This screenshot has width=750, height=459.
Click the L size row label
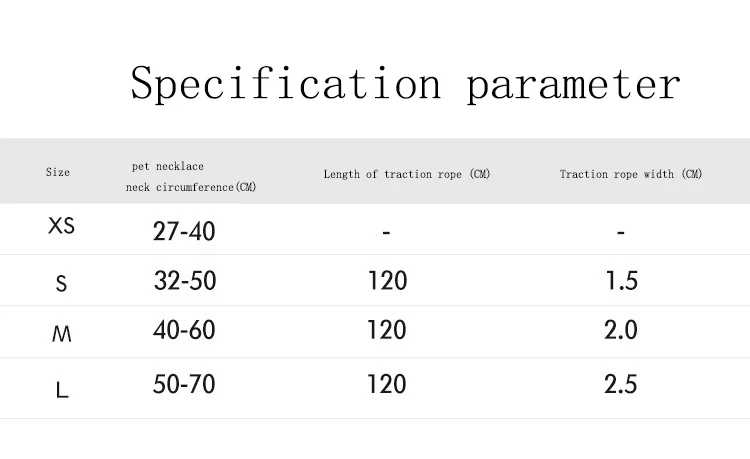(x=62, y=390)
